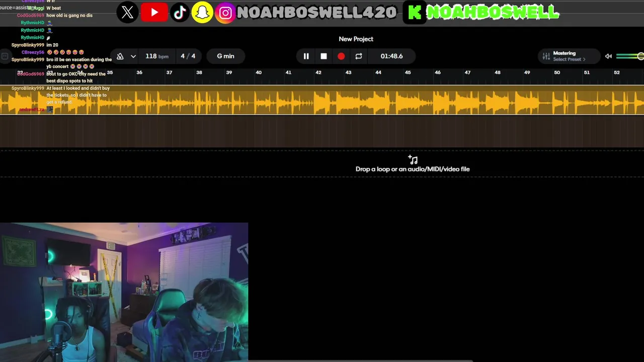Jump to bar 45 on timeline ruler
Viewport: 644px width, 362px height.
(408, 72)
